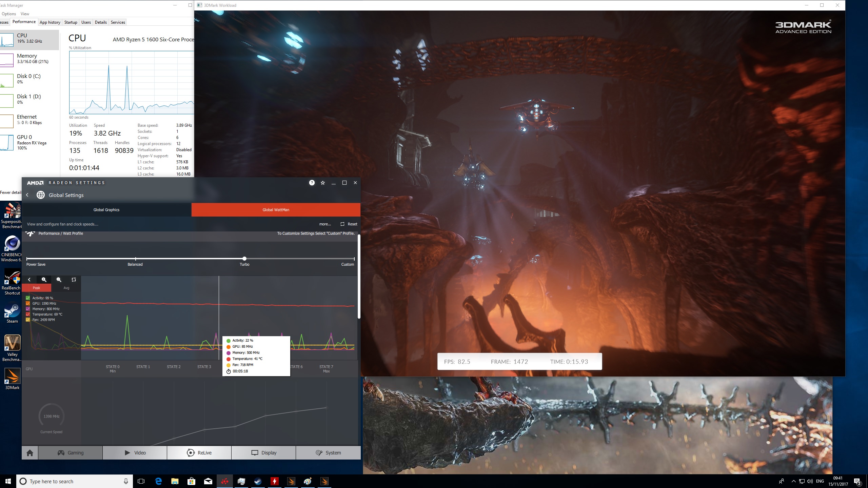Image resolution: width=868 pixels, height=488 pixels.
Task: Toggle the Memory clock graph checkbox
Action: coord(28,309)
